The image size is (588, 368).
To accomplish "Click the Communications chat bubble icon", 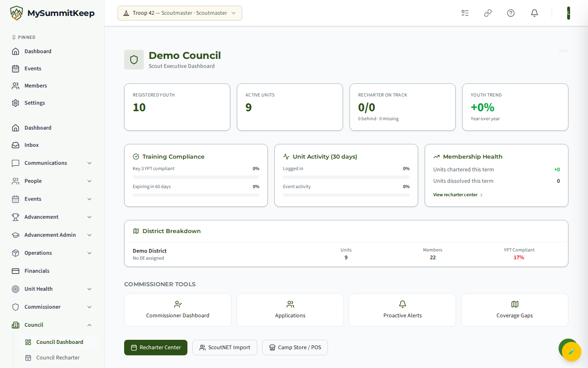I will coord(16,163).
